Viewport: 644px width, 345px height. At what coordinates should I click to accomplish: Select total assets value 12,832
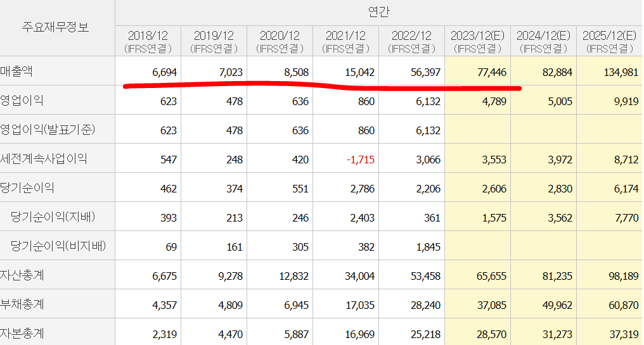click(x=293, y=276)
